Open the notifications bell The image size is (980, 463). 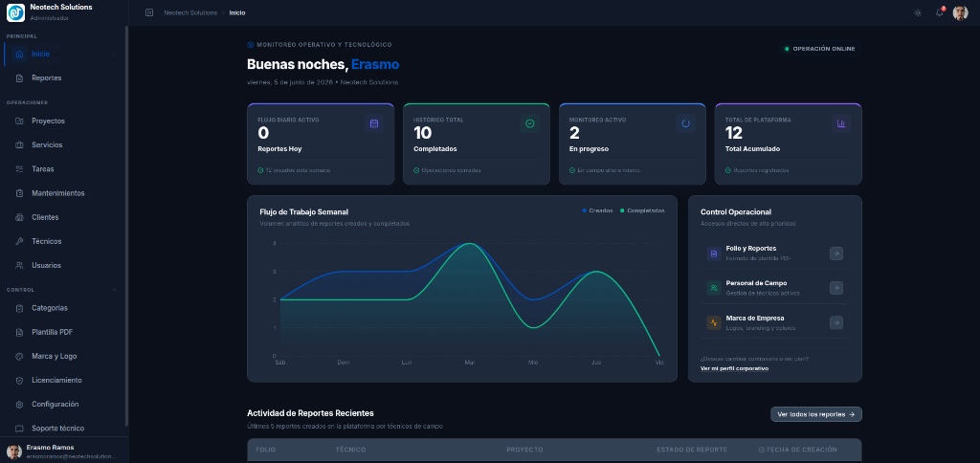click(940, 12)
